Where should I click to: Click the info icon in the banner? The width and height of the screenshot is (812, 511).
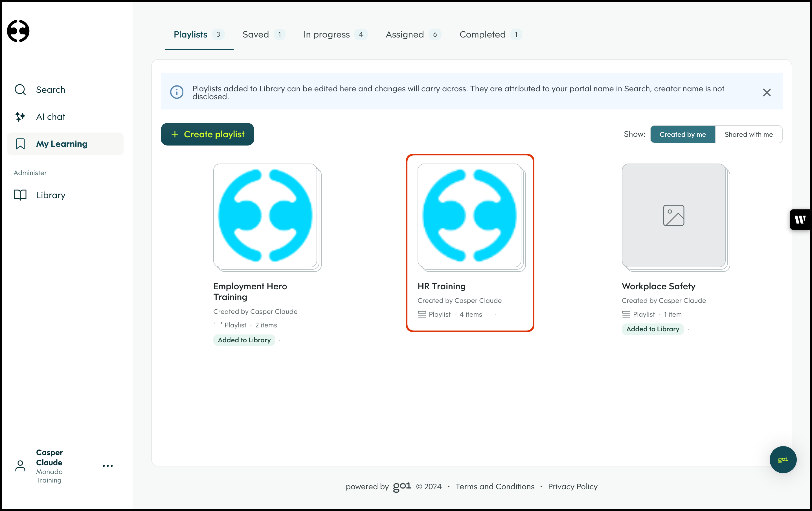pyautogui.click(x=177, y=92)
